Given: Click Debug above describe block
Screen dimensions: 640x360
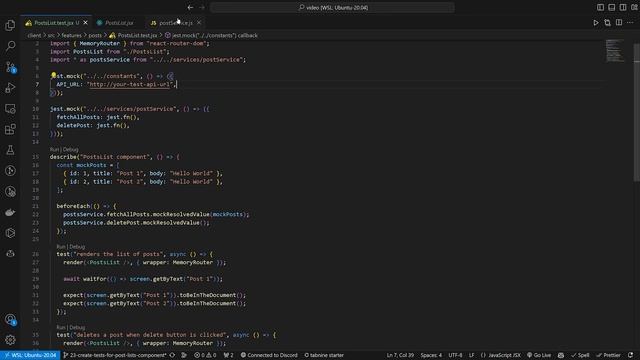Looking at the screenshot, I should (x=71, y=149).
